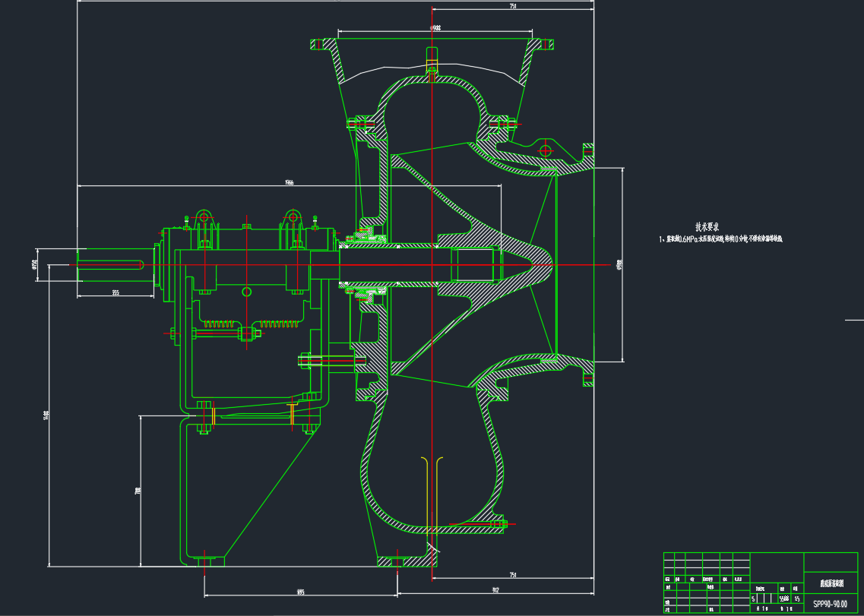Select the 751 dimension at bottom

point(513,575)
